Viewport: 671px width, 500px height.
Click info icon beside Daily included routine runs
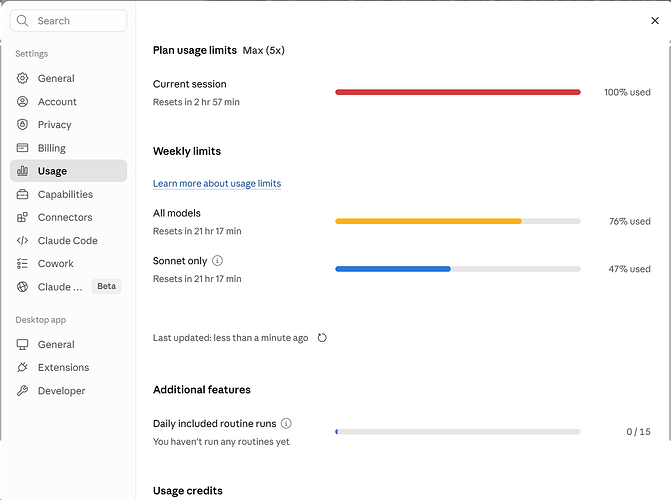[x=286, y=423]
